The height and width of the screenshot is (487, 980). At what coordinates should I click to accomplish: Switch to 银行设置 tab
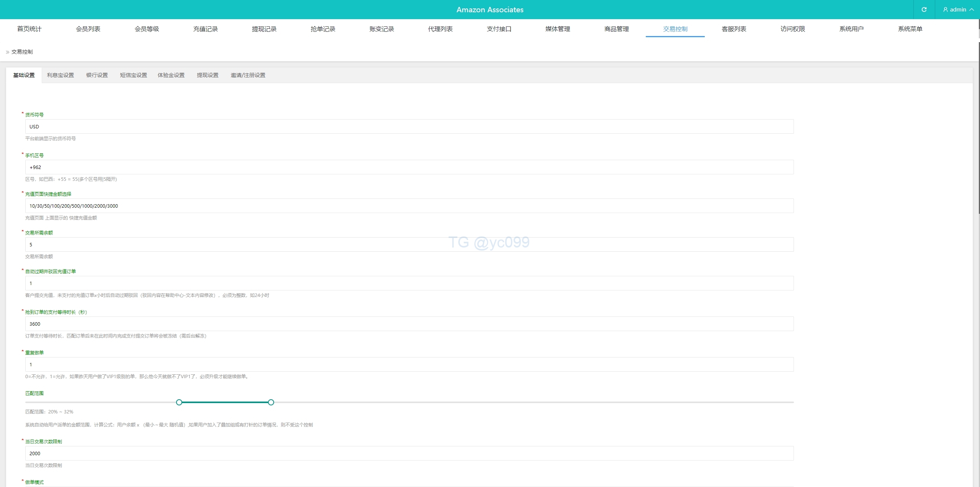click(x=97, y=75)
